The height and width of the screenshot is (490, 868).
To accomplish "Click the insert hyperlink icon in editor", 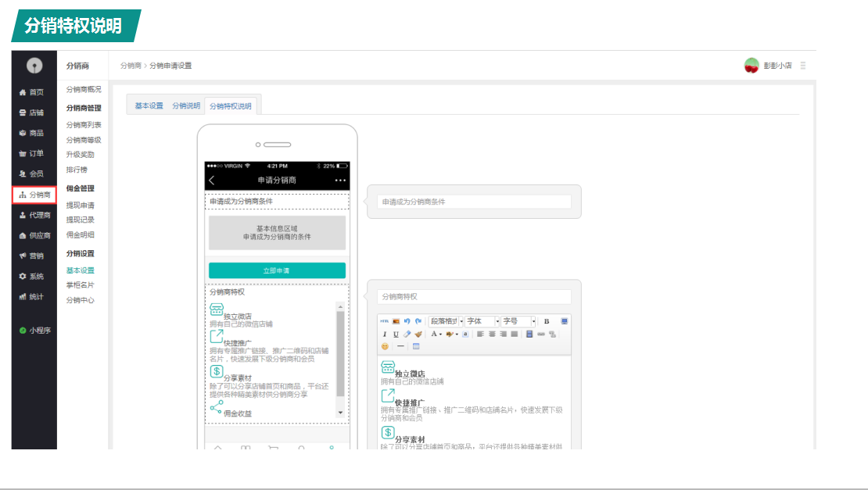I will click(541, 334).
